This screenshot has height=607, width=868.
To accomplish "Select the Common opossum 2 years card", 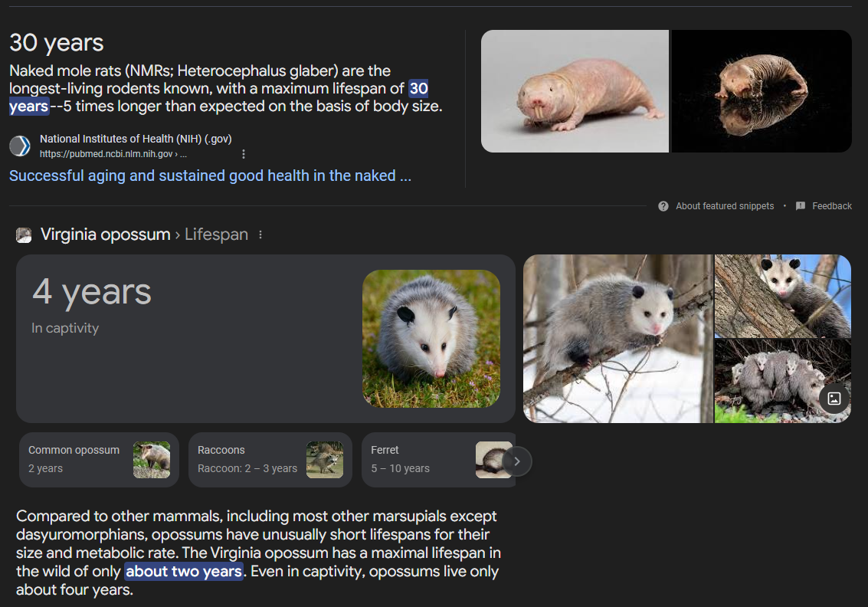I will click(99, 460).
